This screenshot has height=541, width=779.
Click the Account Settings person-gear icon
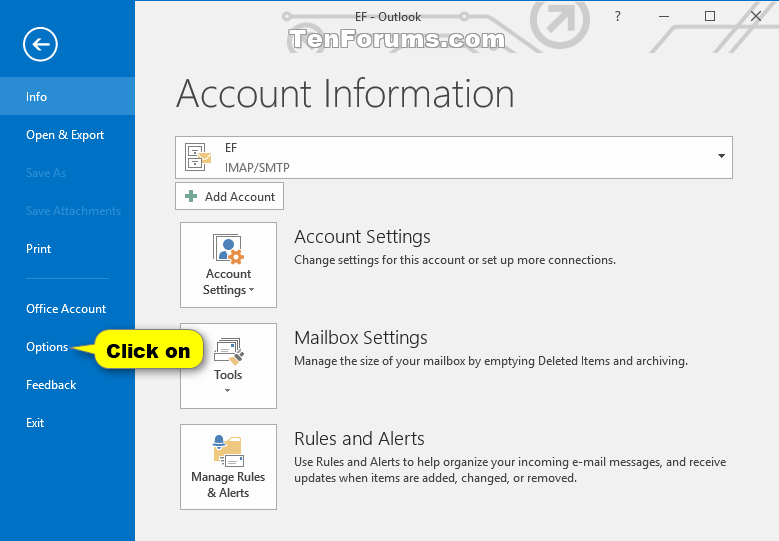click(229, 248)
